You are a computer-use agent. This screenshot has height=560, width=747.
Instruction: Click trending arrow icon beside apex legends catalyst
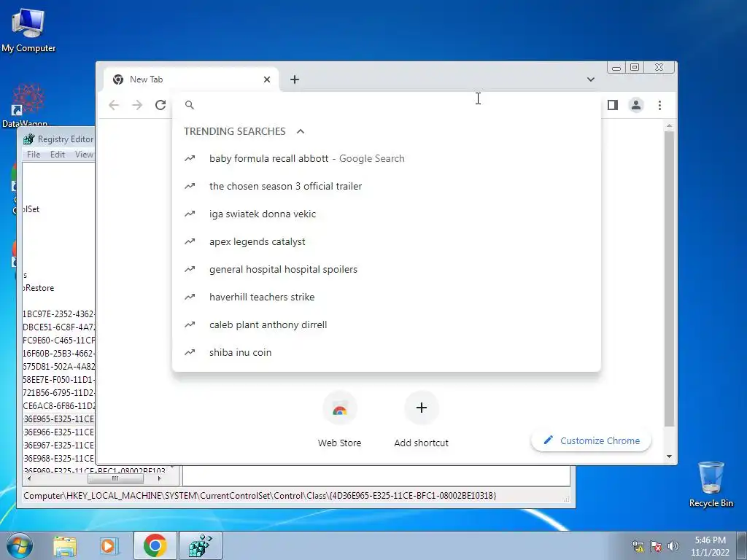pos(190,241)
